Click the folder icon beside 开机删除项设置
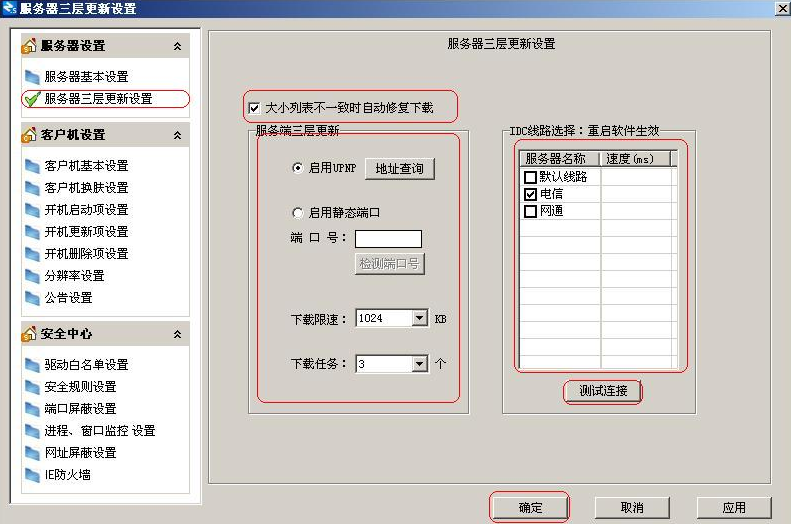791x524 pixels. pyautogui.click(x=32, y=254)
